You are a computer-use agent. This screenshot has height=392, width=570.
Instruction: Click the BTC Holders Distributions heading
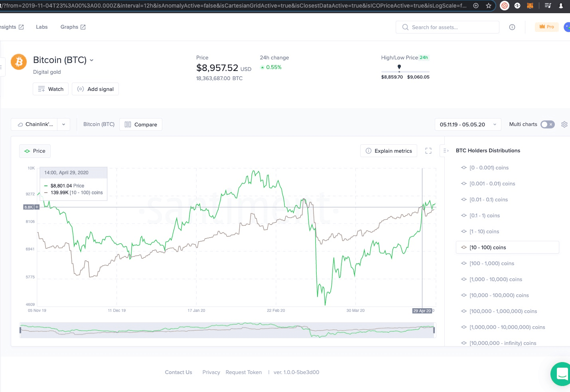(x=488, y=150)
